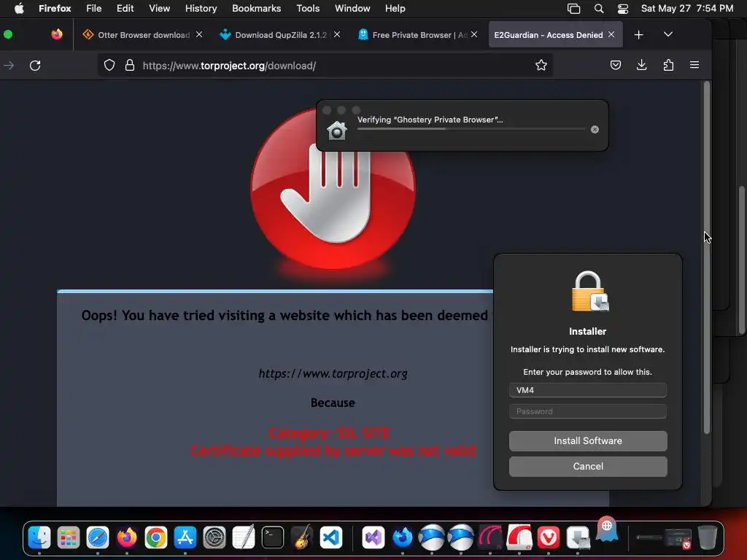
Task: Click the Installer app icon in the dock
Action: click(578, 537)
